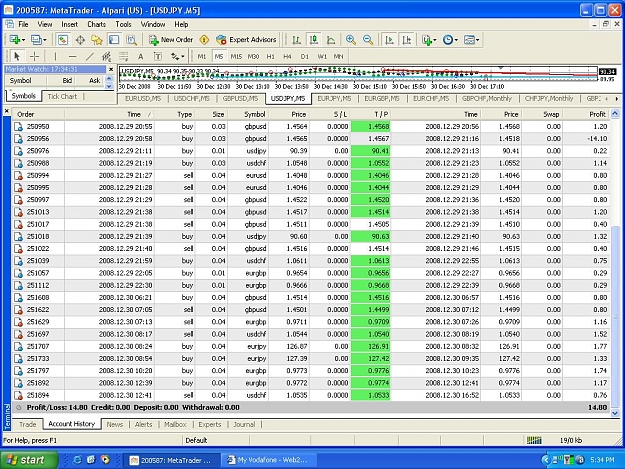Select the equidistant channel tool

click(x=106, y=56)
